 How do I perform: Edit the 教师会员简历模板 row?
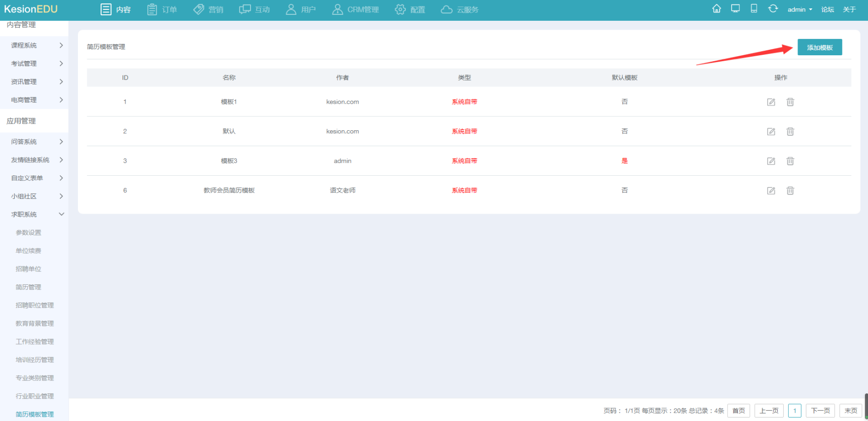coord(771,191)
